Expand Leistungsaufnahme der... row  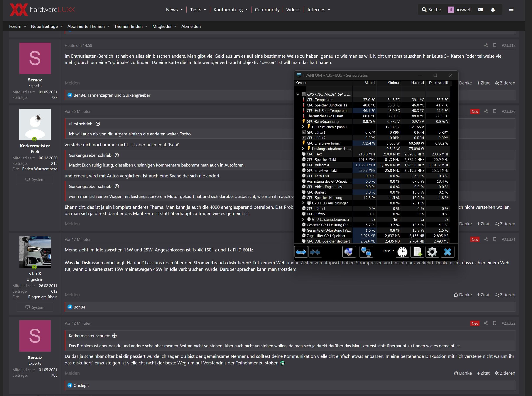tap(303, 149)
